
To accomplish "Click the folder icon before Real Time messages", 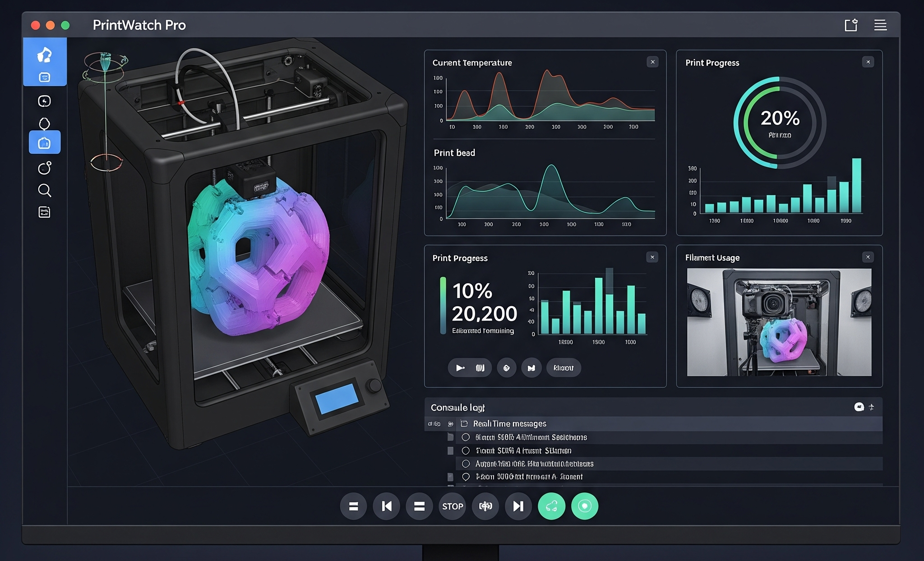I will point(464,424).
